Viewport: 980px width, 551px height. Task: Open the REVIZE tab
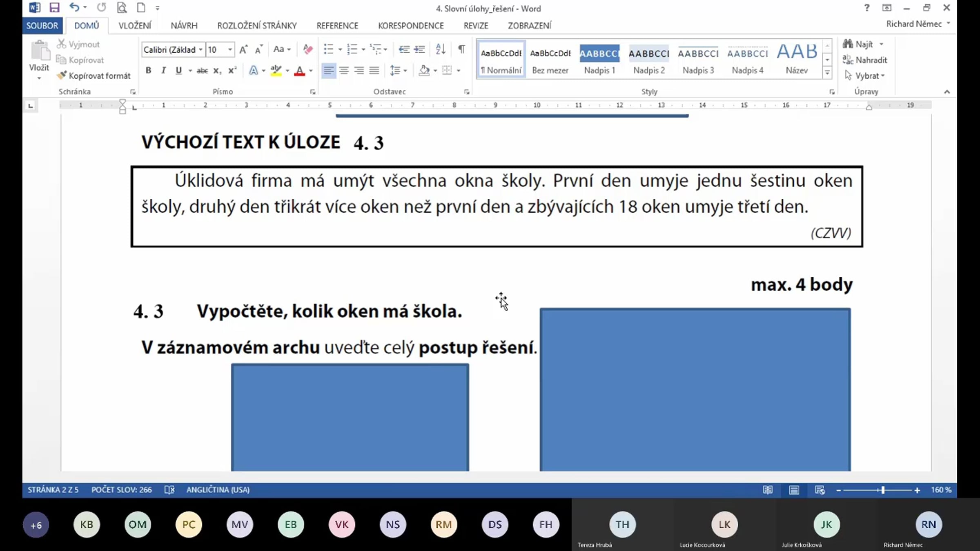tap(476, 26)
